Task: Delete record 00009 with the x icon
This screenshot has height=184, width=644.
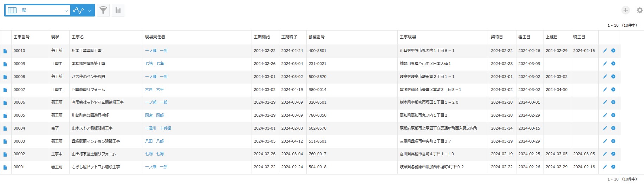Action: pyautogui.click(x=613, y=64)
